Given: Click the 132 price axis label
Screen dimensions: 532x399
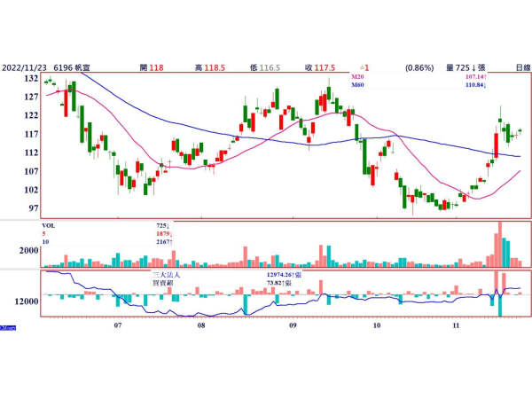Looking at the screenshot, I should coord(31,78).
